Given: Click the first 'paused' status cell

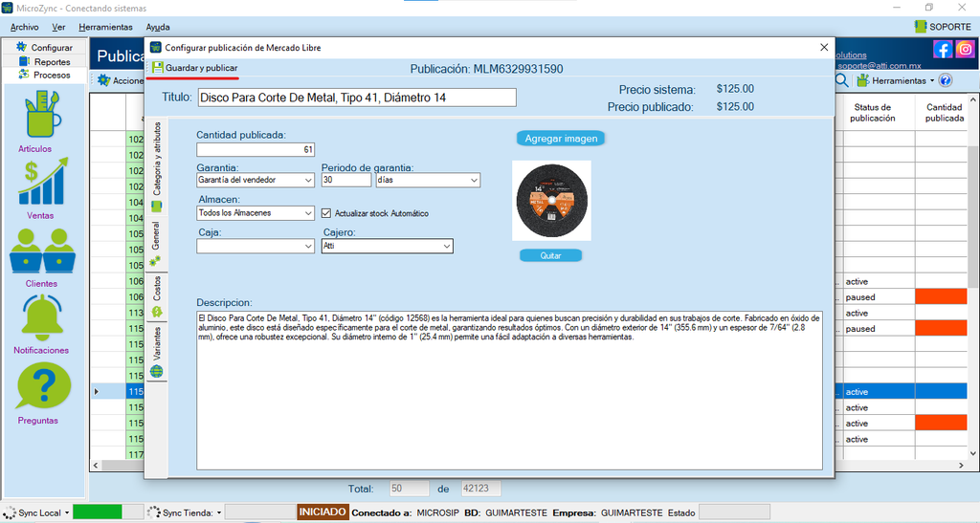Looking at the screenshot, I should click(879, 297).
